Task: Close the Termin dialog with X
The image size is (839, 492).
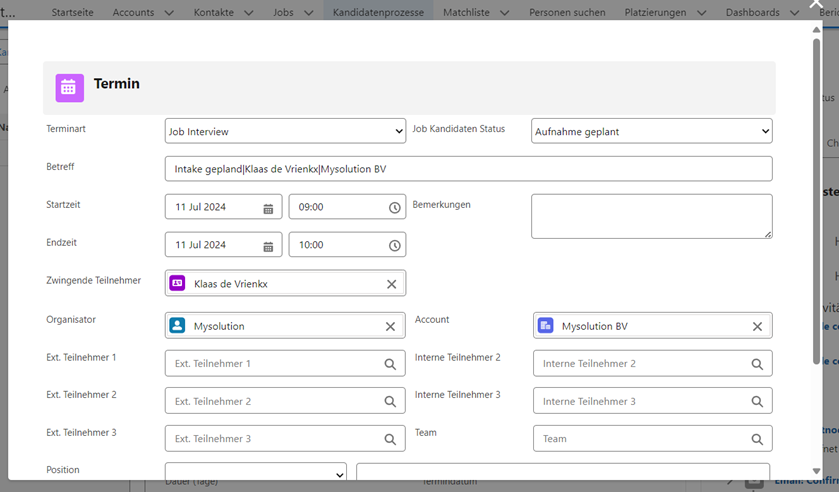Action: pyautogui.click(x=815, y=6)
